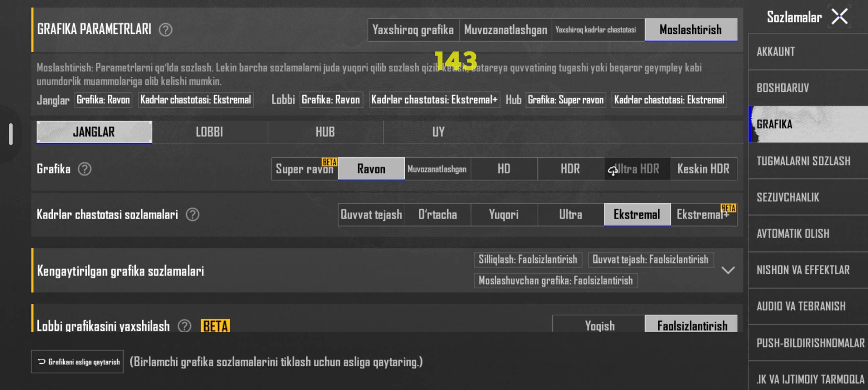Open AUDIO VA TEBRANISH settings category

[808, 306]
